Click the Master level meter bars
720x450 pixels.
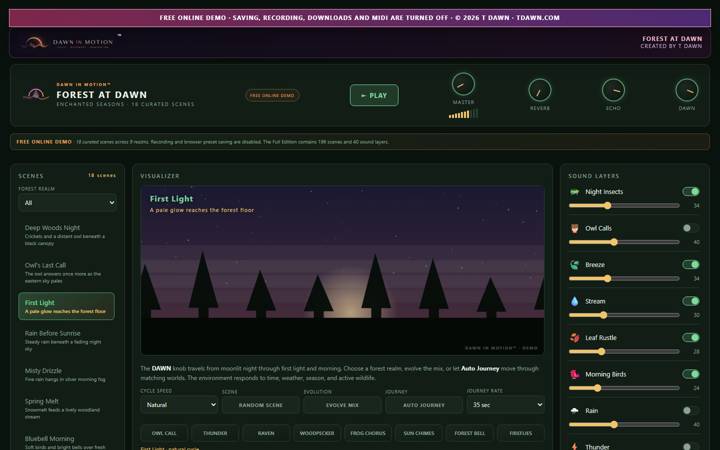(463, 114)
